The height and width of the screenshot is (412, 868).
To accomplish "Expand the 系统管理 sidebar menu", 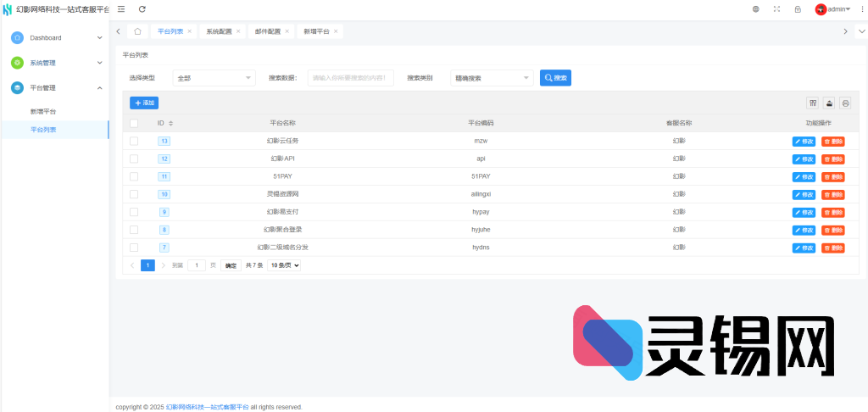I will pyautogui.click(x=55, y=63).
